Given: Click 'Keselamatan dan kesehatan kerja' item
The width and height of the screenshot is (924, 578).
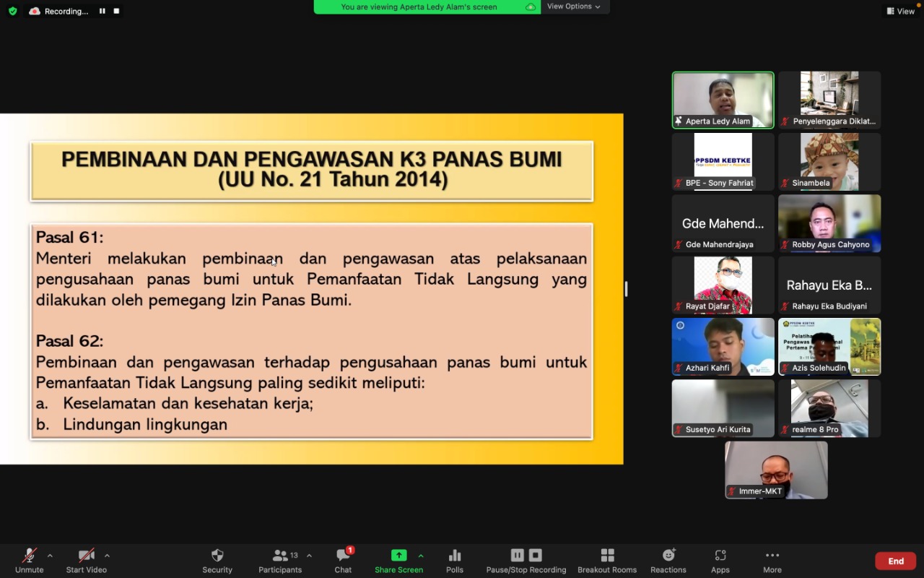Looking at the screenshot, I should (188, 404).
